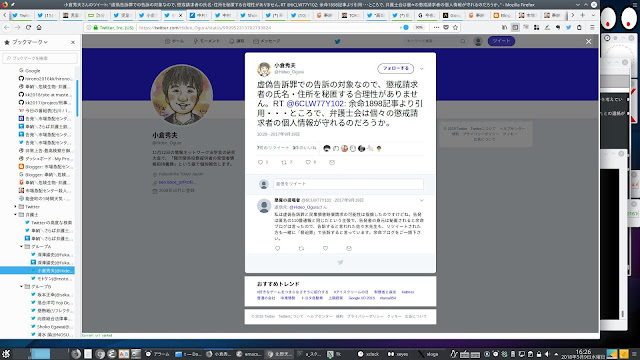Image resolution: width=640 pixels, height=360 pixels.
Task: Focus the 返信をツイート reply field
Action: (x=348, y=184)
